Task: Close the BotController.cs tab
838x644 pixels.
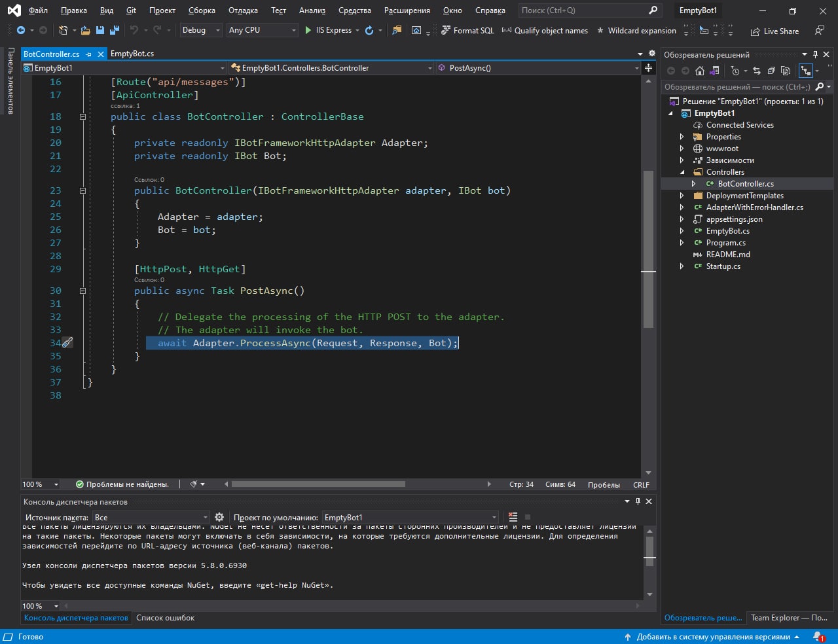Action: pos(101,54)
